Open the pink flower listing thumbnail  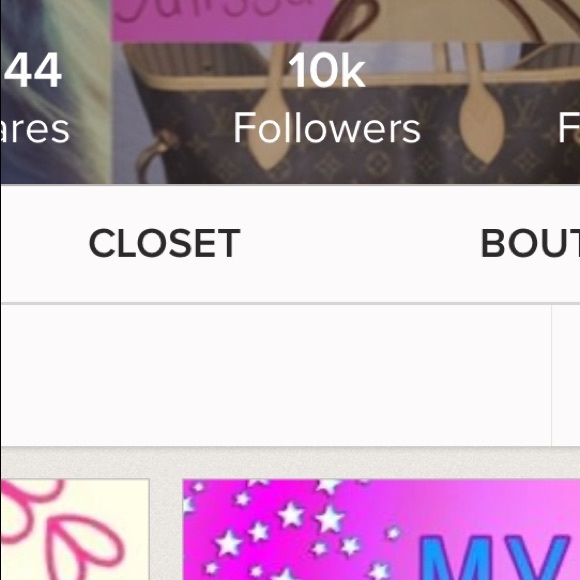pyautogui.click(x=75, y=529)
